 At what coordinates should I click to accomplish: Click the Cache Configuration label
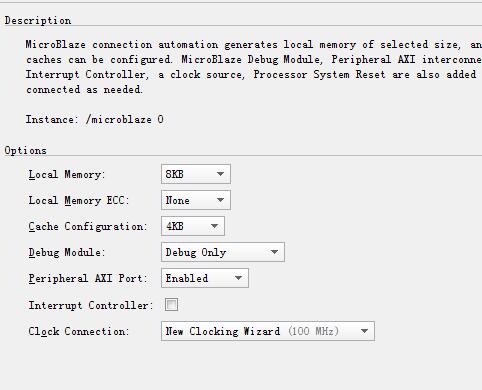click(88, 226)
